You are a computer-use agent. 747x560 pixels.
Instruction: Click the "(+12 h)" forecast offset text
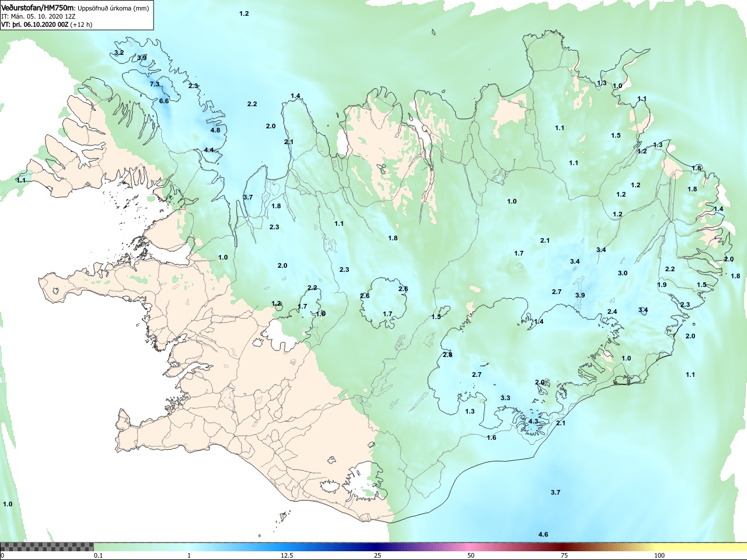click(81, 24)
